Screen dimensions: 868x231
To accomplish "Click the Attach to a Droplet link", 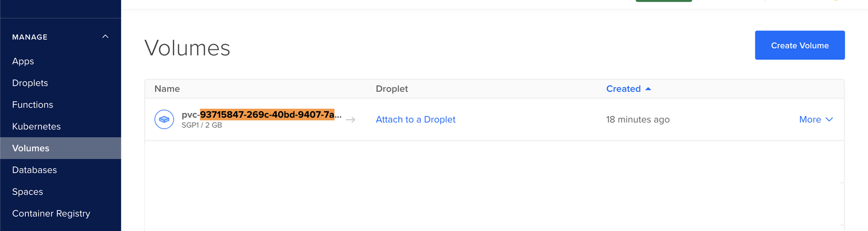I will pyautogui.click(x=416, y=120).
